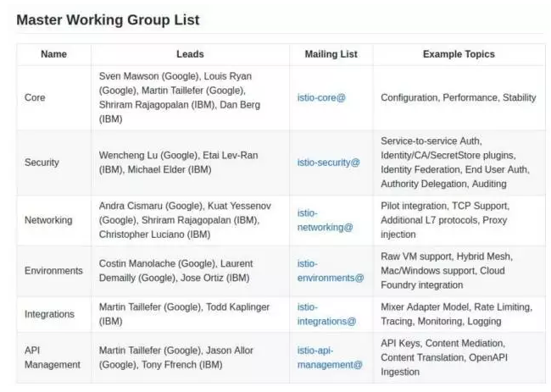Click the Master Working Group List heading

click(108, 20)
